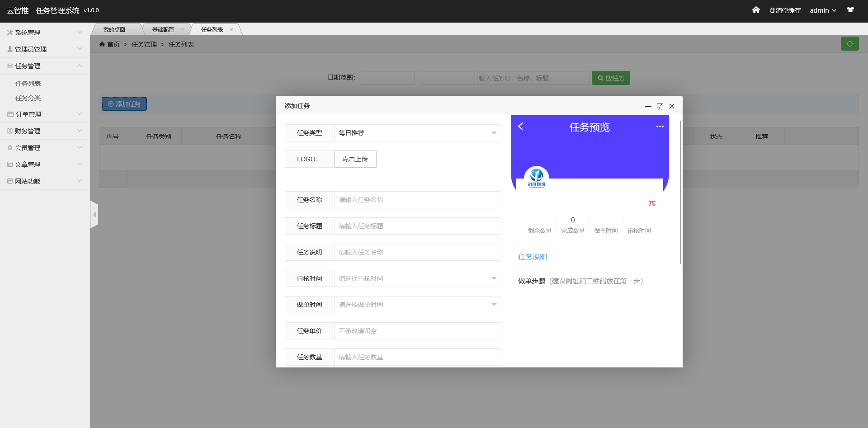
Task: Click back arrow in task preview
Action: coord(521,127)
